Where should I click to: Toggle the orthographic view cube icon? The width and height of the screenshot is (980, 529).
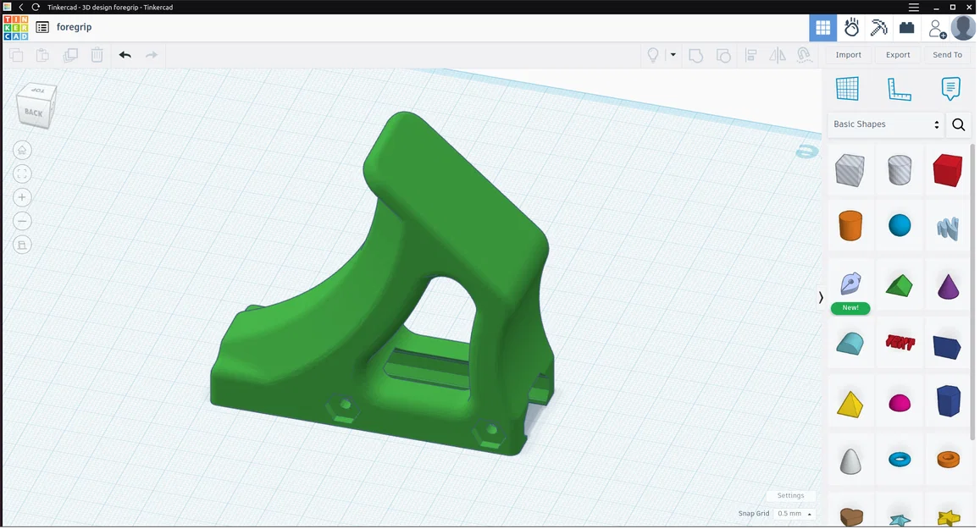(x=22, y=245)
